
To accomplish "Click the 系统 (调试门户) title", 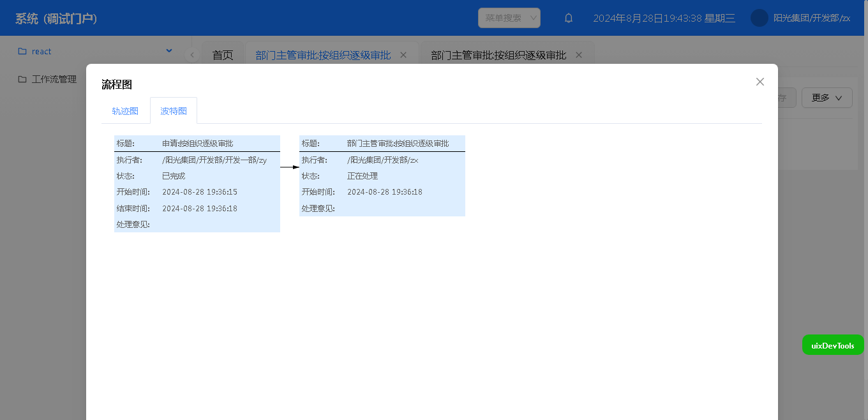I will (x=56, y=19).
